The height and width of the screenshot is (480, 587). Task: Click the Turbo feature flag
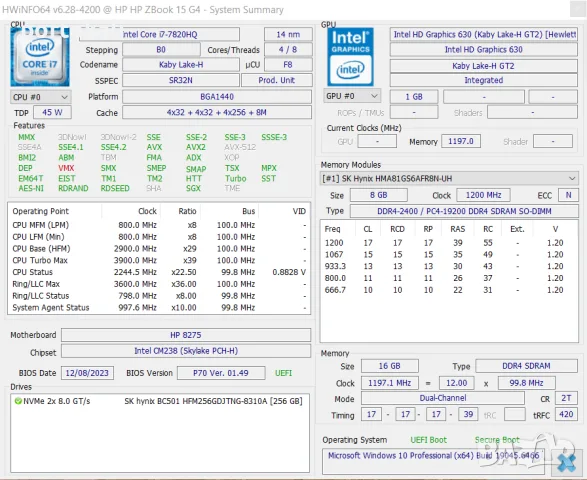[x=235, y=179]
